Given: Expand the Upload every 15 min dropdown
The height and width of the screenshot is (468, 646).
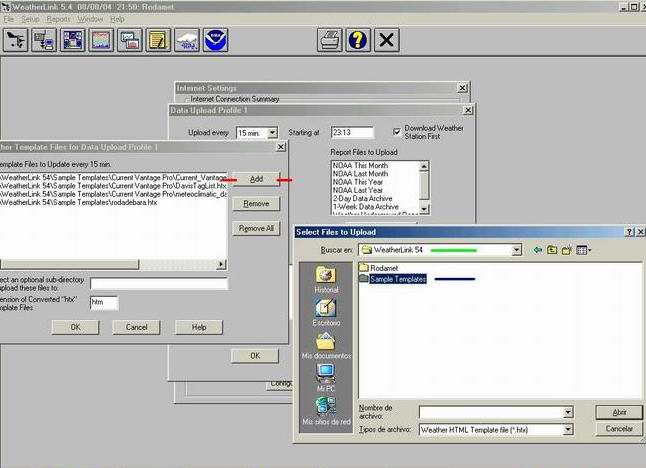Looking at the screenshot, I should coord(272,133).
